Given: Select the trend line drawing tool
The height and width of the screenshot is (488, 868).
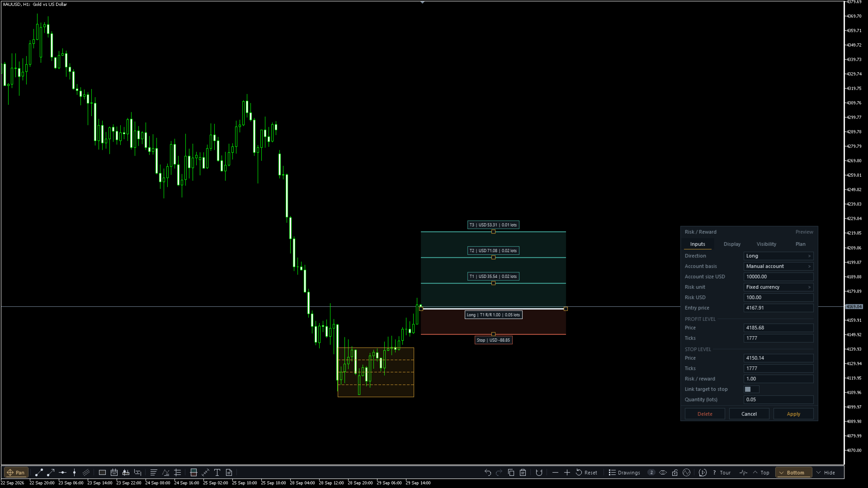Looking at the screenshot, I should [39, 473].
